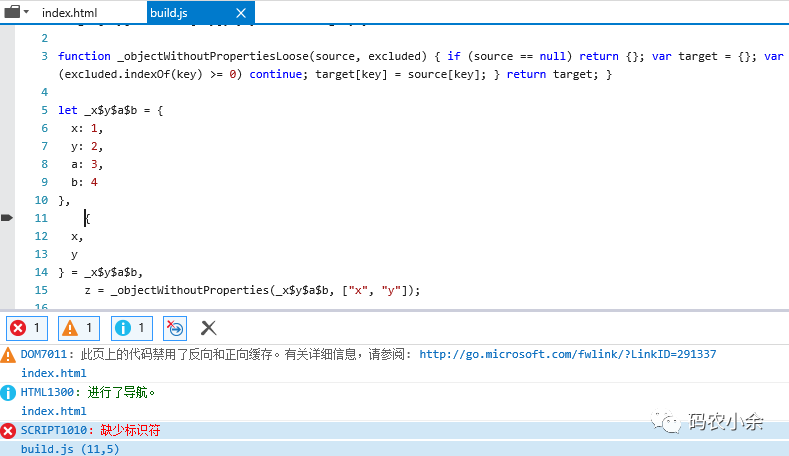Click the execution arrow beside line 11

point(7,217)
